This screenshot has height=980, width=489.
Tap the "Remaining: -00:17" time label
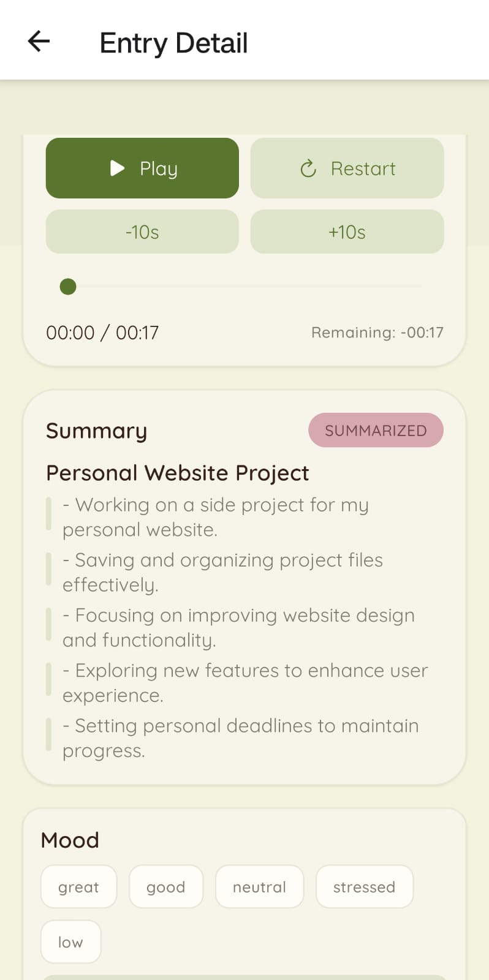point(377,333)
